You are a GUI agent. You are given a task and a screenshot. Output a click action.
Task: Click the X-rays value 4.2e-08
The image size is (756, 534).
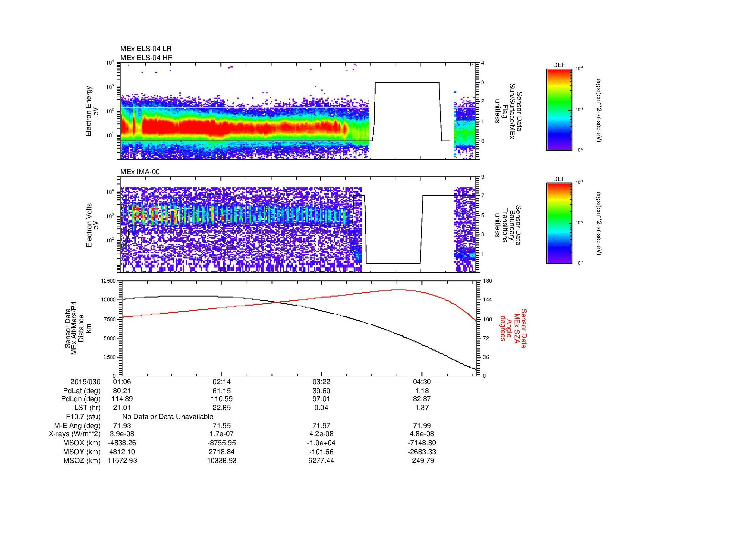pos(321,434)
